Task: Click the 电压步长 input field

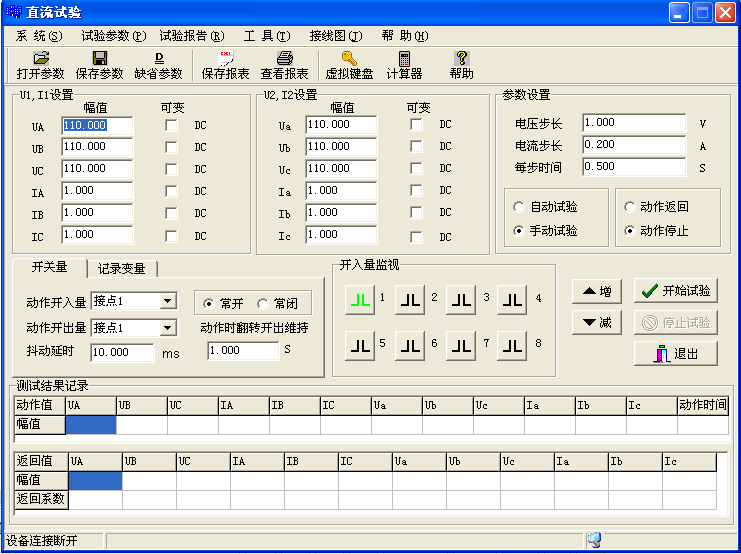Action: click(x=634, y=123)
